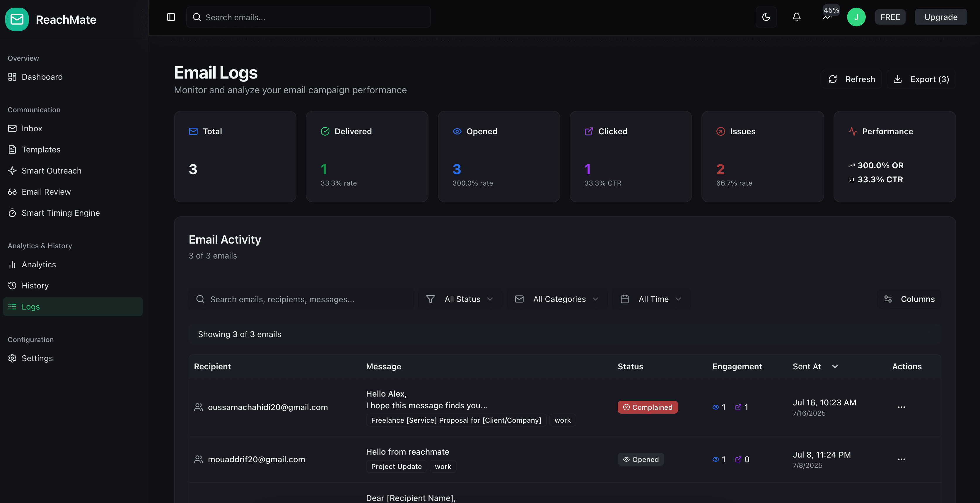Click the ReachMate mail logo icon
Viewport: 980px width, 503px height.
(17, 19)
